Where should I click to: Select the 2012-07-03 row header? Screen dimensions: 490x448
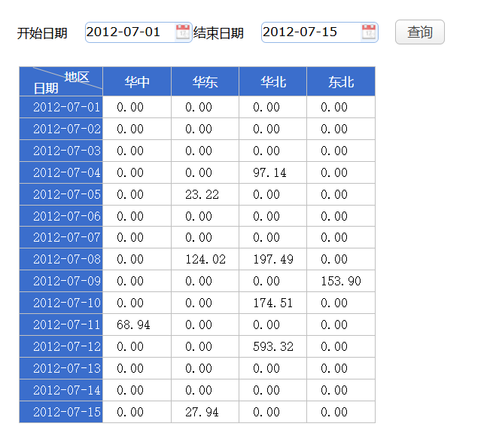point(61,151)
